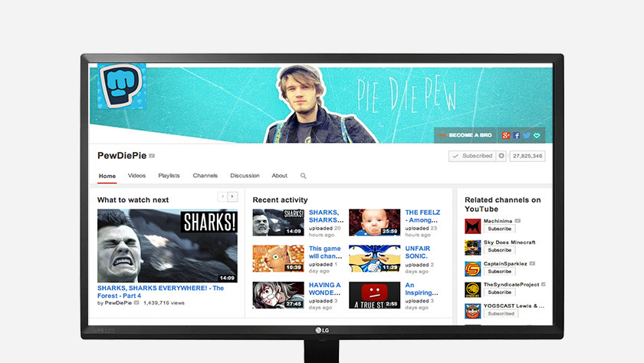Click the 27,825,346 subscriber count
The width and height of the screenshot is (644, 363).
527,156
